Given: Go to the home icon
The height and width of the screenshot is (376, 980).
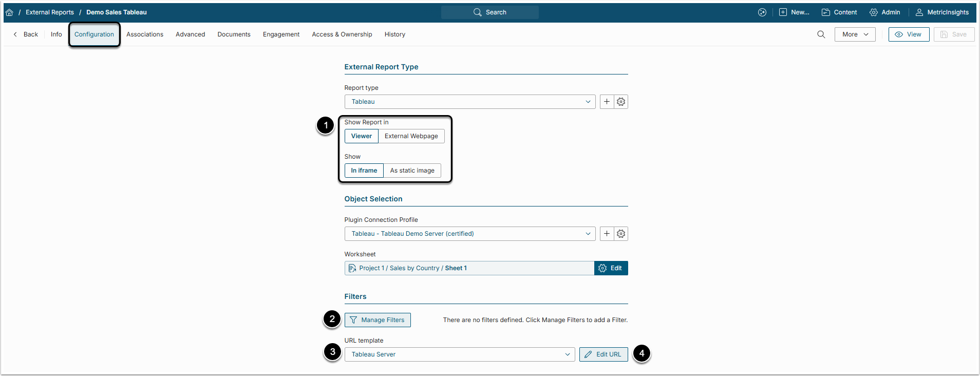Looking at the screenshot, I should click(x=9, y=12).
